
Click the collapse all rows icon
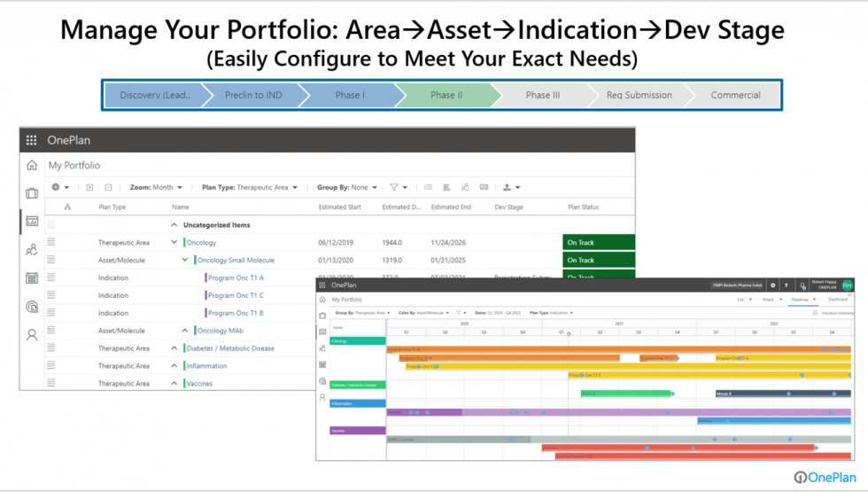click(x=108, y=187)
